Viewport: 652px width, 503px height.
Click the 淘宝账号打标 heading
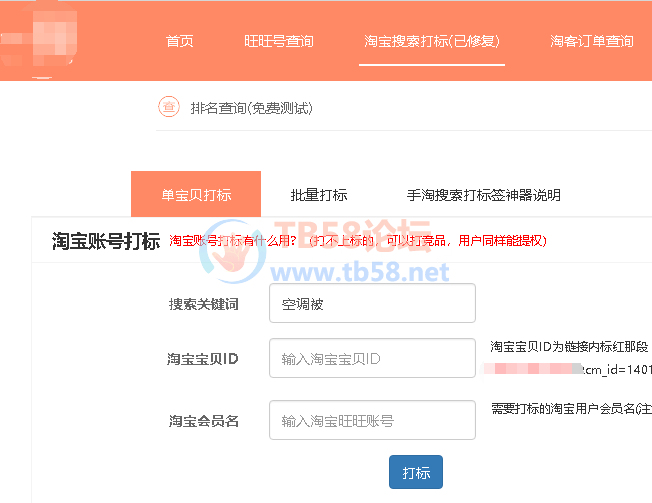(x=106, y=241)
